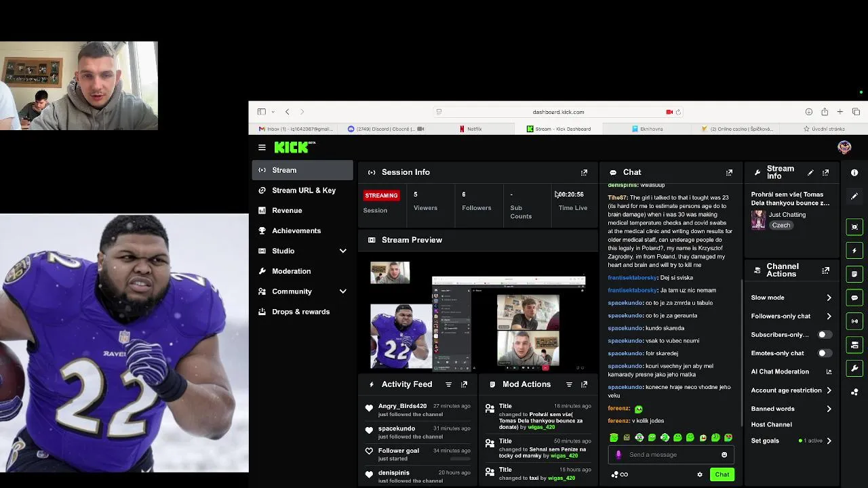Open Account age restriction options
Image resolution: width=868 pixels, height=488 pixels.
pyautogui.click(x=791, y=390)
